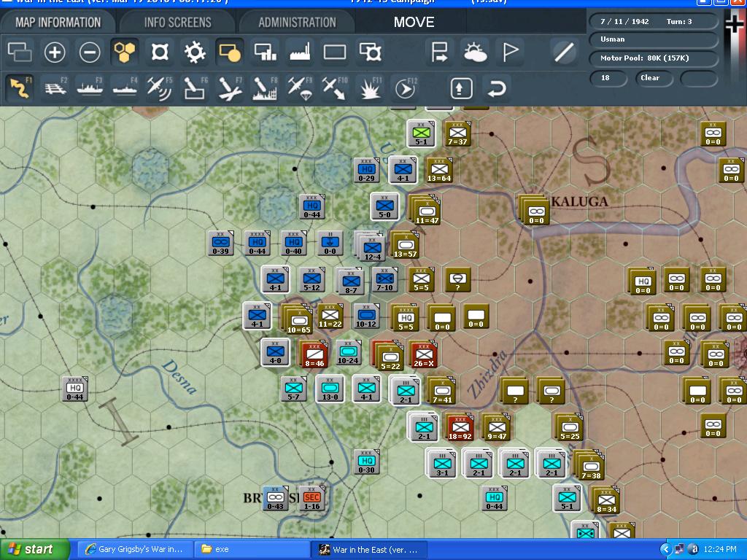Select the green 5-1 unit counter
This screenshot has height=560, width=747.
coord(421,134)
